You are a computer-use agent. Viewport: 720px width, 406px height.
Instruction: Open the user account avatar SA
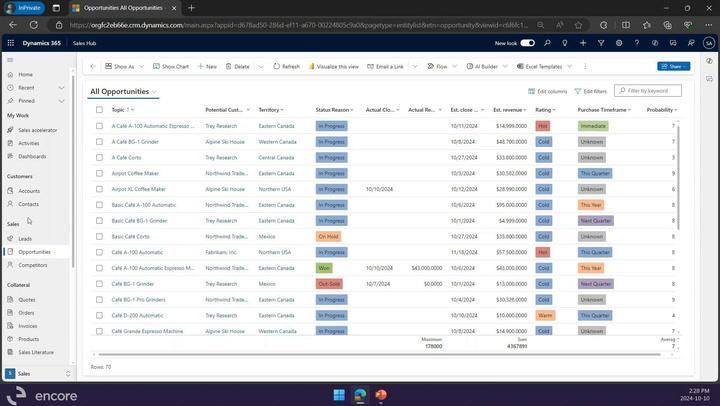coord(709,43)
